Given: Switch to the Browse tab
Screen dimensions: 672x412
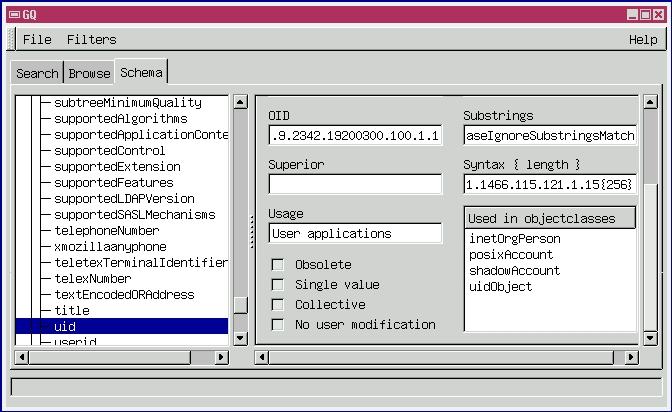Looking at the screenshot, I should (89, 74).
